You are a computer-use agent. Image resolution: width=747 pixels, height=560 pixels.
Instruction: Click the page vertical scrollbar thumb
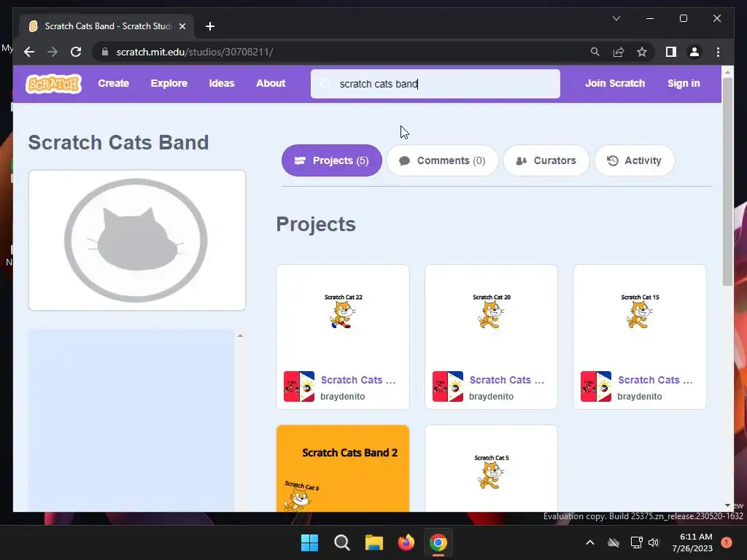[727, 181]
